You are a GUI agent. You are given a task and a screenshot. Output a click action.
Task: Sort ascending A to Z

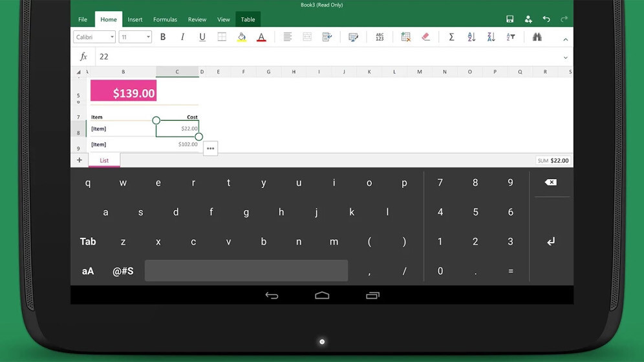coord(471,37)
